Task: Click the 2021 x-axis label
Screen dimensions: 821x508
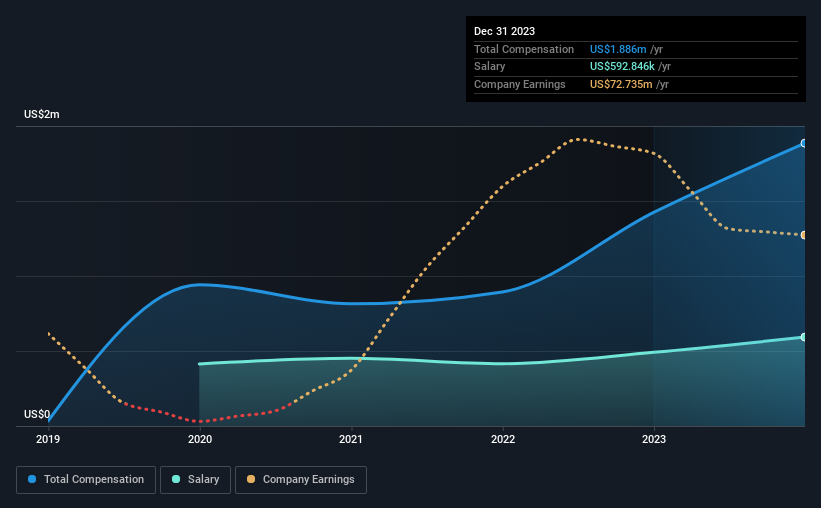Action: [351, 439]
